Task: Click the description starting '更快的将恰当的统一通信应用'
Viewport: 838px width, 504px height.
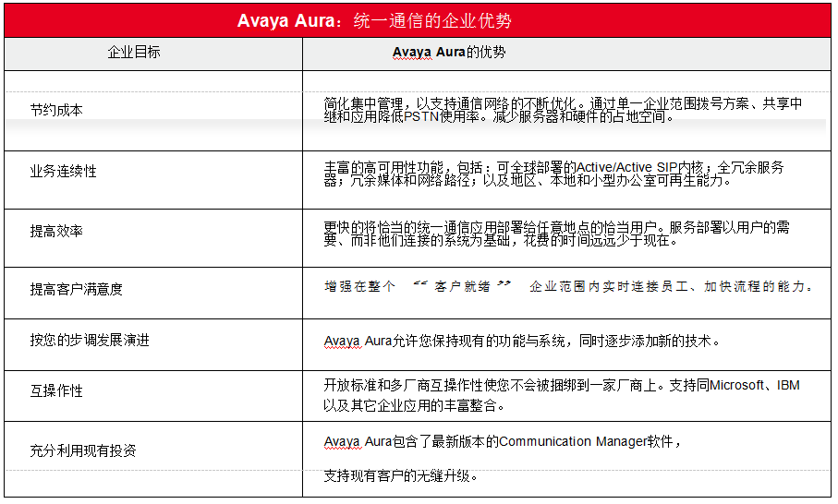Action: point(556,234)
